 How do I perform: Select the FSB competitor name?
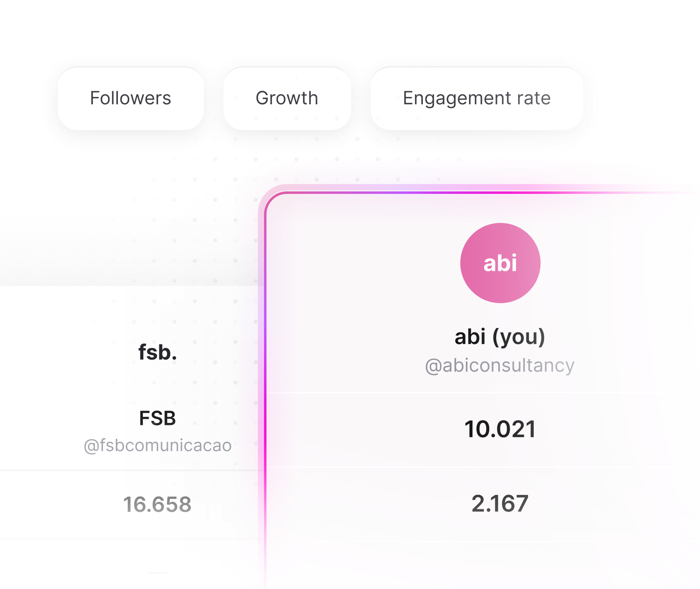click(x=158, y=418)
